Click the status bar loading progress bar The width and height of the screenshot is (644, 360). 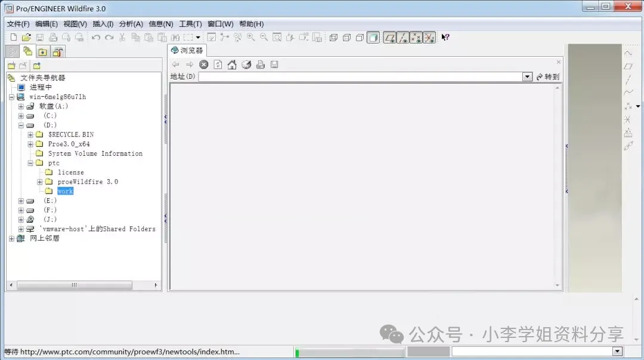click(349, 352)
